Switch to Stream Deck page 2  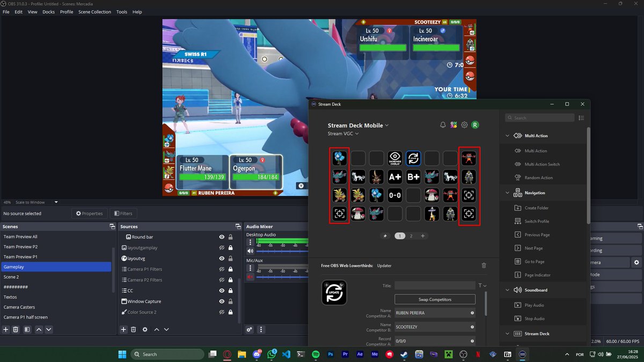point(411,236)
